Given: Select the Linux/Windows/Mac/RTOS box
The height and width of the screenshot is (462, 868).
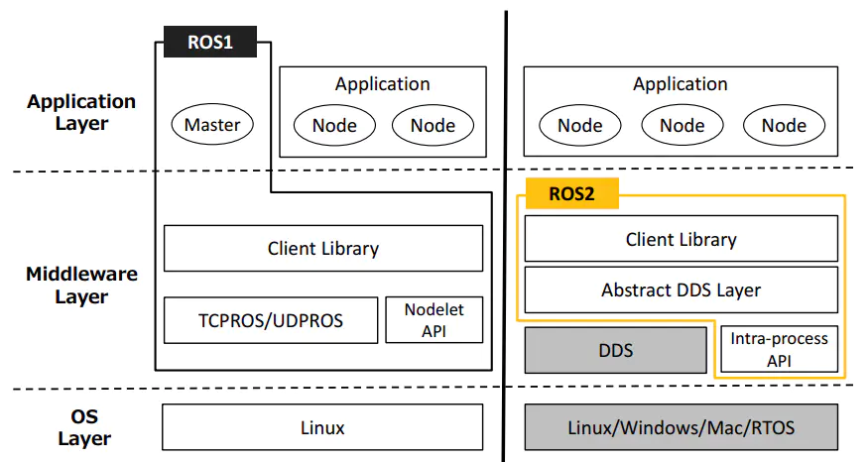Looking at the screenshot, I should [x=681, y=428].
